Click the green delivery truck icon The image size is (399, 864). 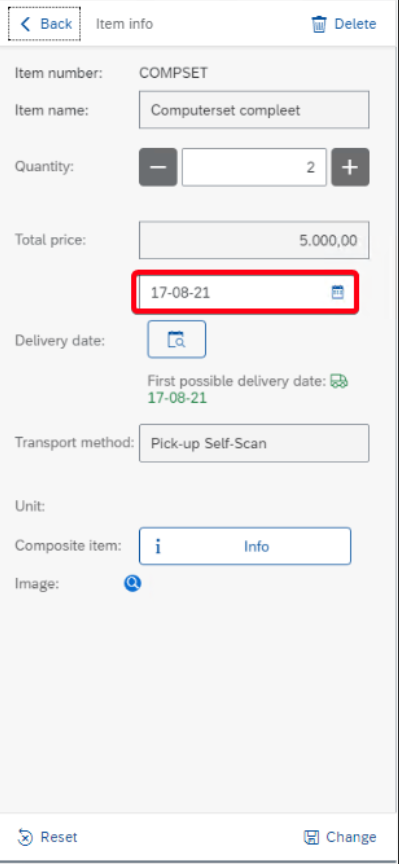[x=339, y=381]
